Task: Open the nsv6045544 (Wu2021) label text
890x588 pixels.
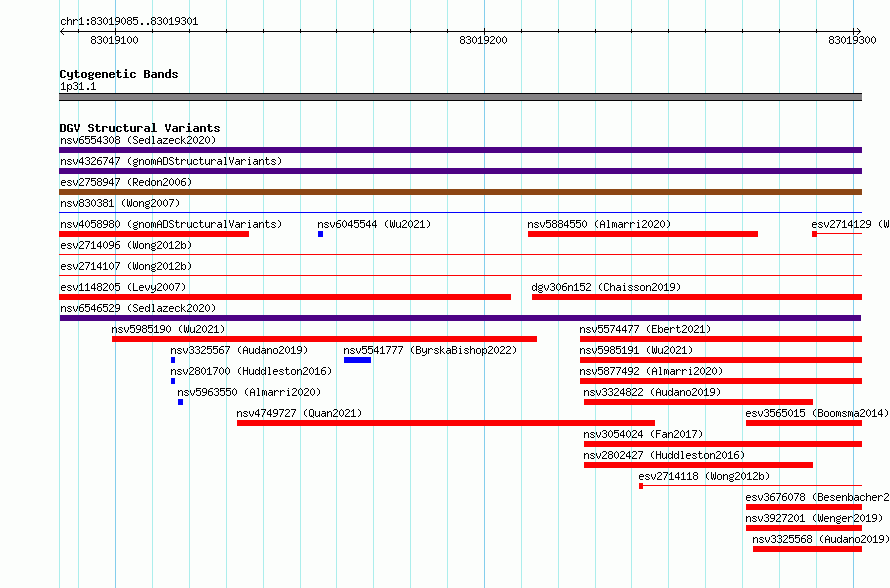Action: pos(374,224)
